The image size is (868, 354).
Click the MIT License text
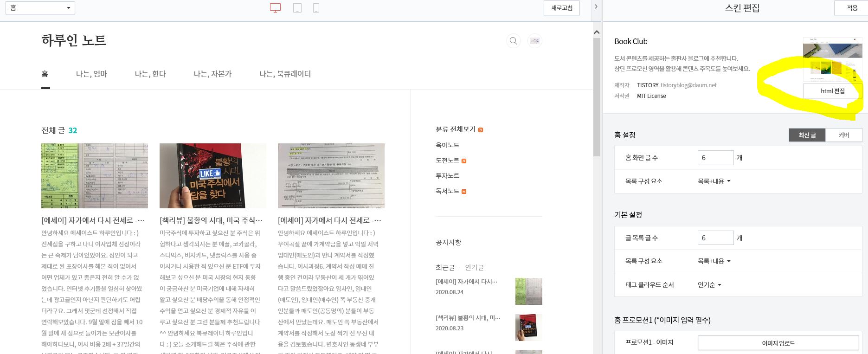[x=651, y=96]
